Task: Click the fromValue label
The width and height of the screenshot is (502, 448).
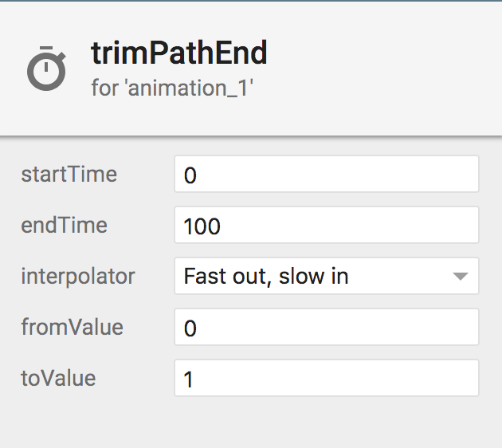Action: point(72,327)
